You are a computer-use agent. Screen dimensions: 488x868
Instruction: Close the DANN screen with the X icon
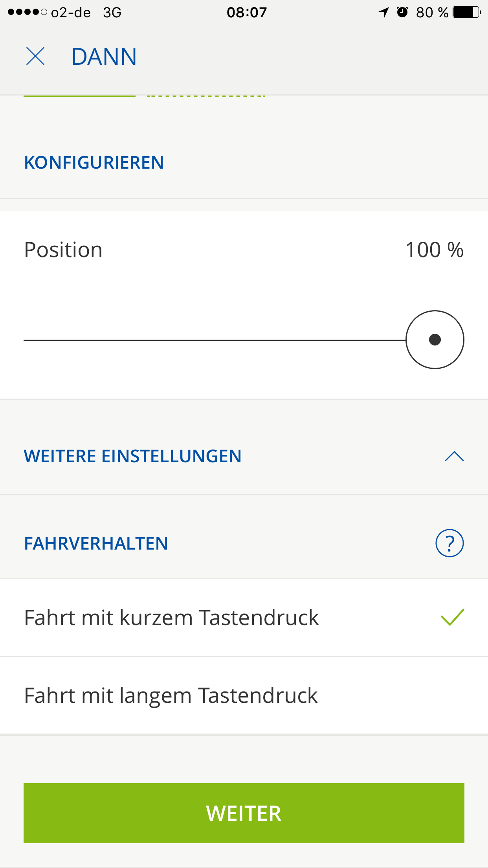pos(35,56)
